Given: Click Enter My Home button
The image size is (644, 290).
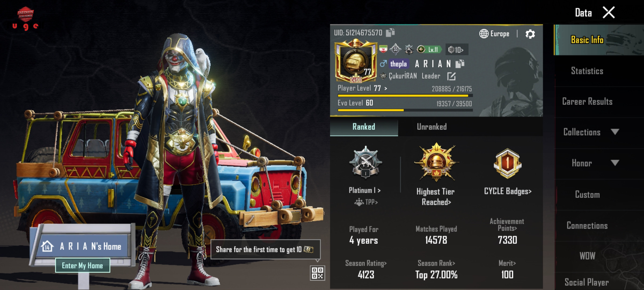Looking at the screenshot, I should click(x=82, y=266).
